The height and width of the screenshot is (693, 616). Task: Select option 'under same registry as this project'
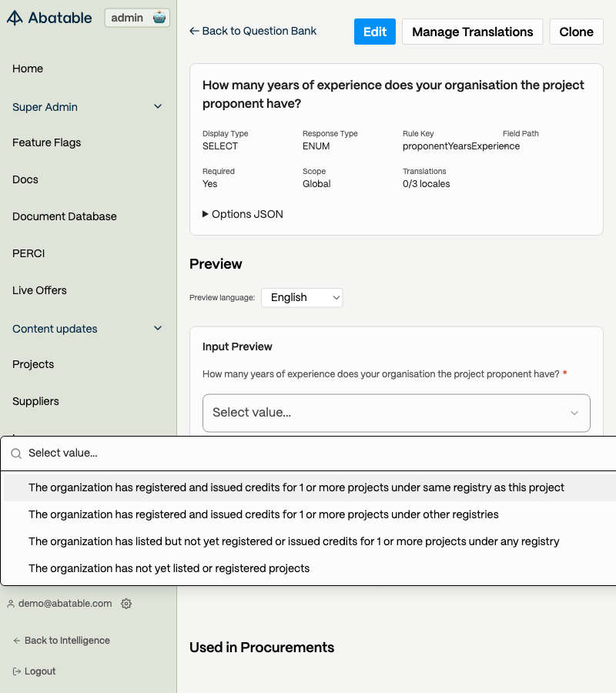coord(296,487)
